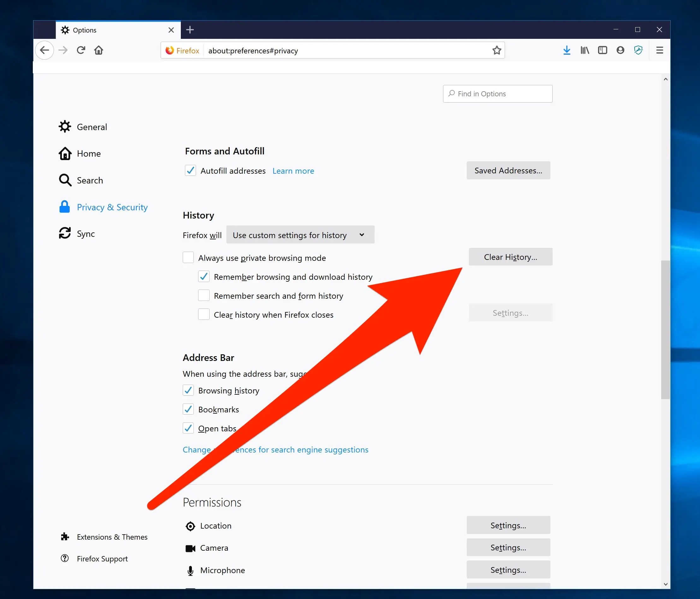Open the Use custom settings for history dropdown
The height and width of the screenshot is (599, 700).
click(x=300, y=235)
